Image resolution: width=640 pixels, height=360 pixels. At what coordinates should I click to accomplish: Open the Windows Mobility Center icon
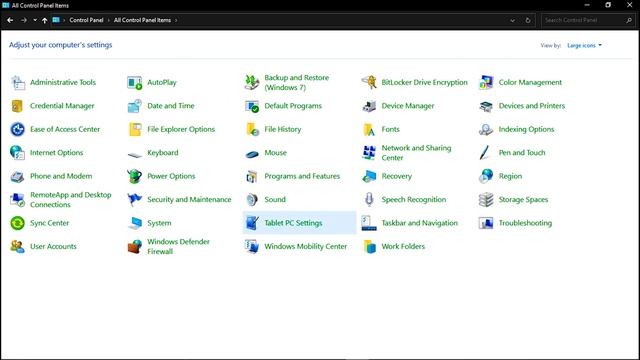pyautogui.click(x=252, y=247)
